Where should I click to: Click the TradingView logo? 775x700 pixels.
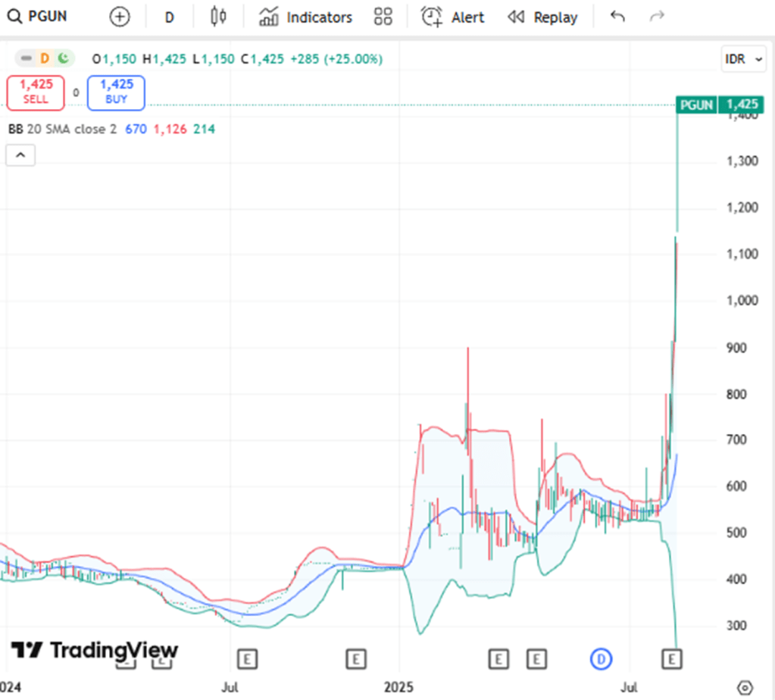pos(95,650)
